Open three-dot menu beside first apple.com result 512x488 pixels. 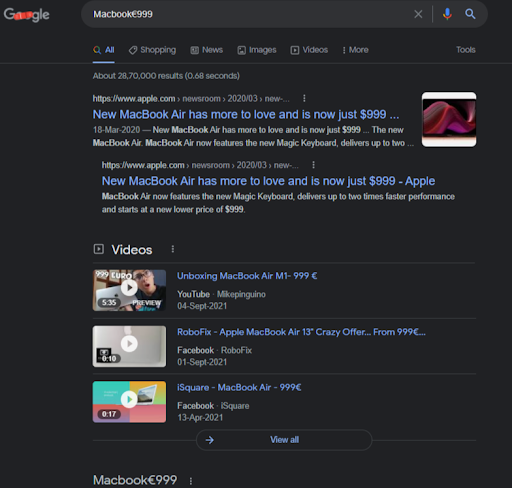tap(304, 98)
